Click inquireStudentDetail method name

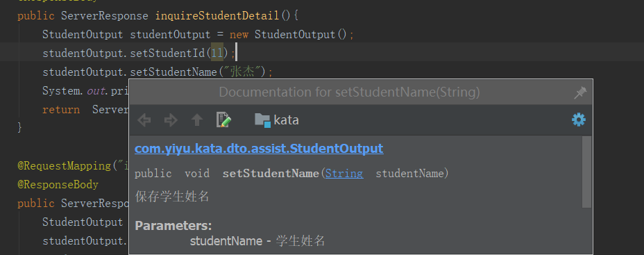[217, 16]
